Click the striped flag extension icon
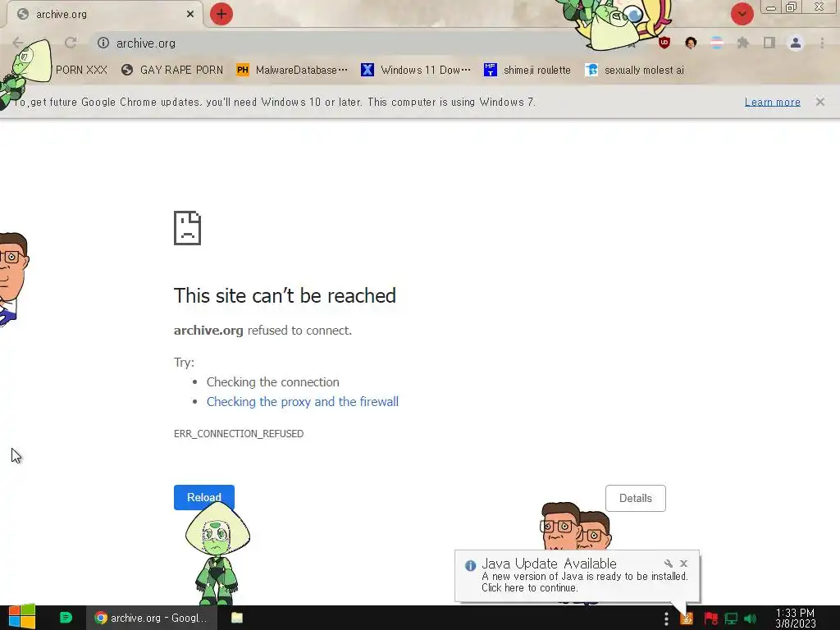 point(717,43)
